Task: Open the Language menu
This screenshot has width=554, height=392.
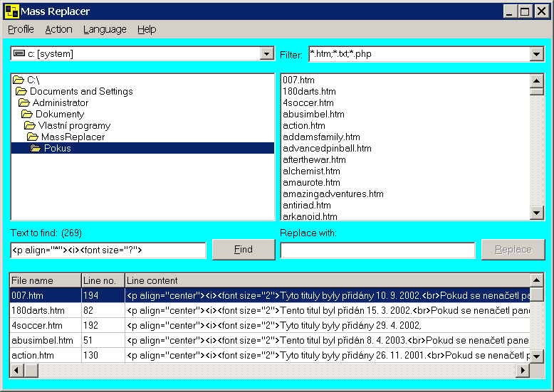Action: (x=105, y=29)
